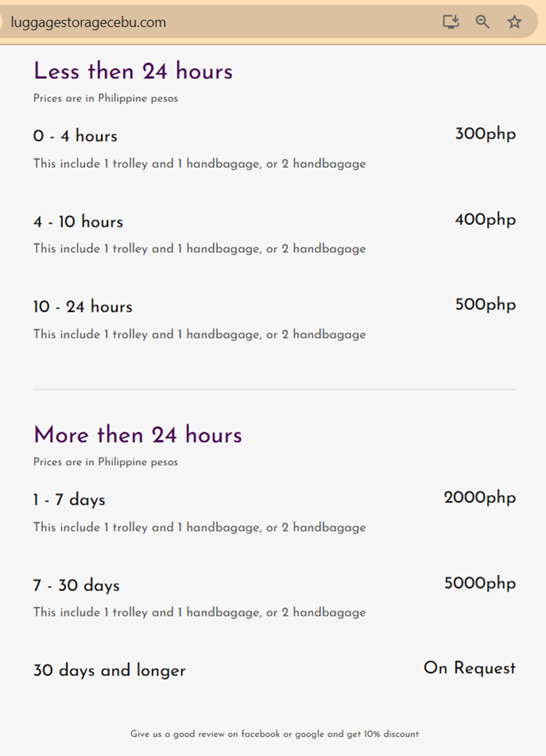
Task: Bookmark this page with the star icon
Action: point(514,22)
